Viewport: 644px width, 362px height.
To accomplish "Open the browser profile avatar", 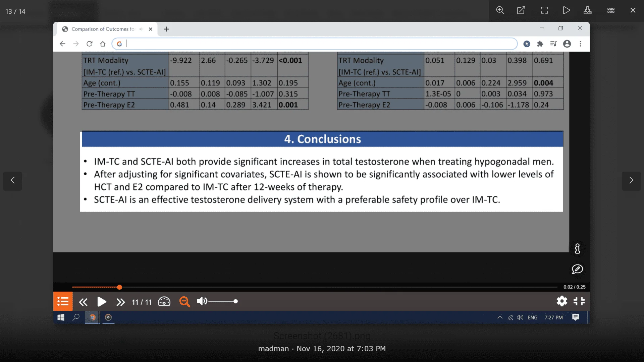I will 567,44.
